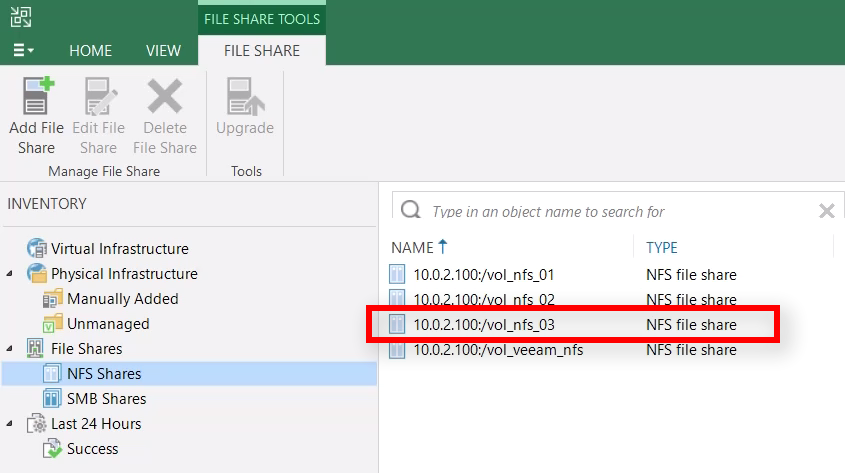Select the 10.0.2.100:/vol_veeam_nfs share row
Screen dimensions: 845x473
point(498,350)
